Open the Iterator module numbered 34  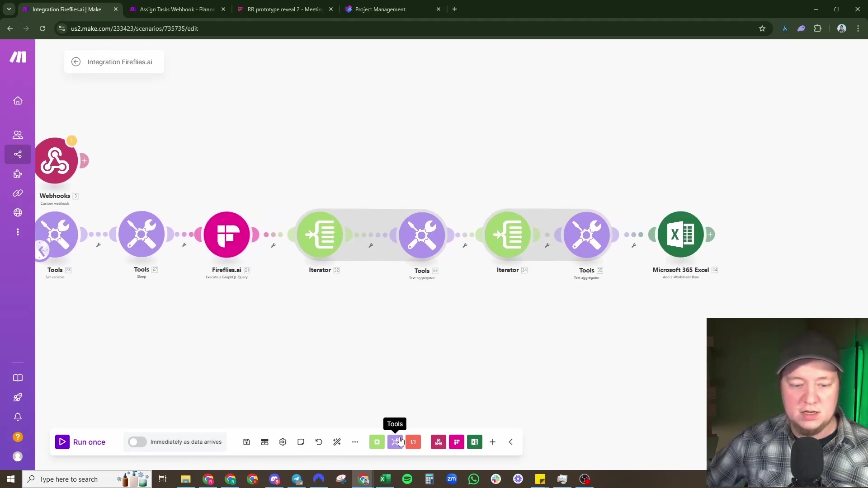[508, 234]
